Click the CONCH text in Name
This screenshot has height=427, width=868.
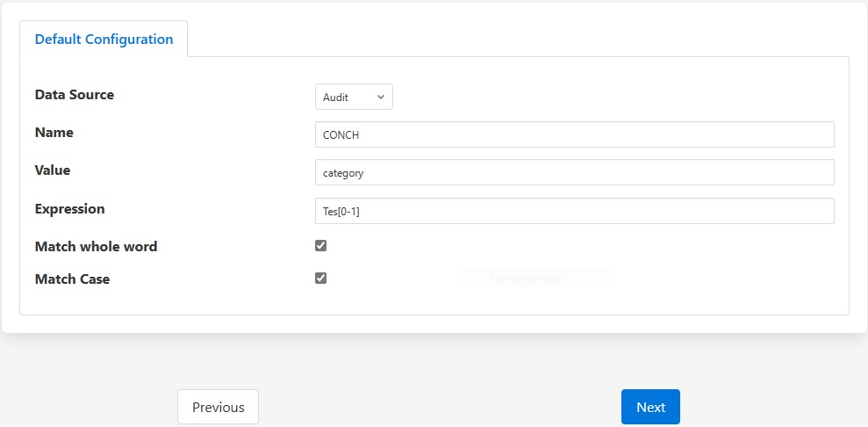point(341,135)
